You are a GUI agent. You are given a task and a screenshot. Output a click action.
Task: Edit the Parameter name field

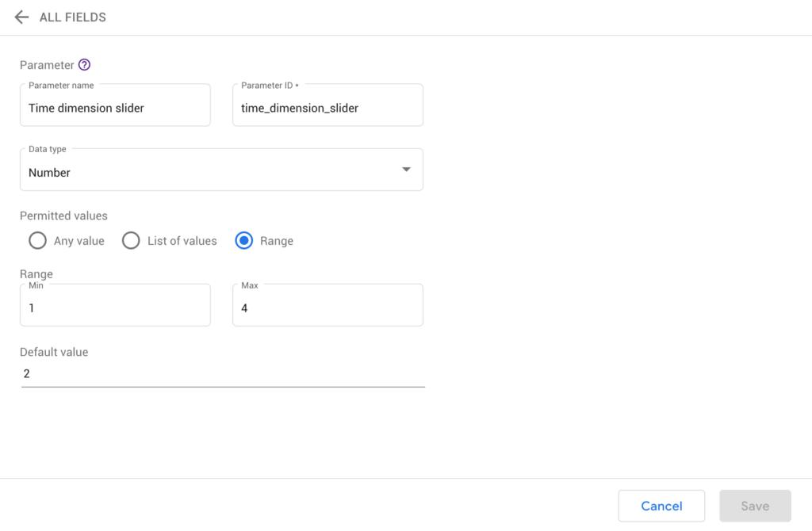pos(115,107)
